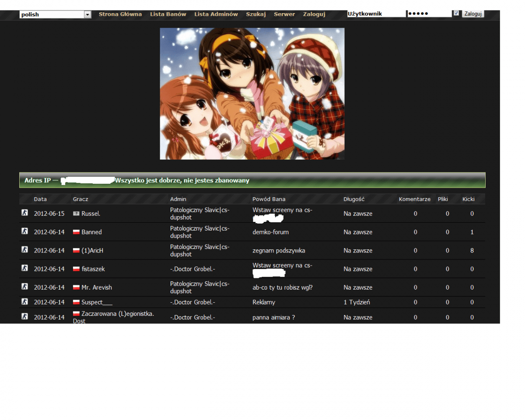Click the Długość column header
Screen dimensions: 525x420
pos(354,199)
